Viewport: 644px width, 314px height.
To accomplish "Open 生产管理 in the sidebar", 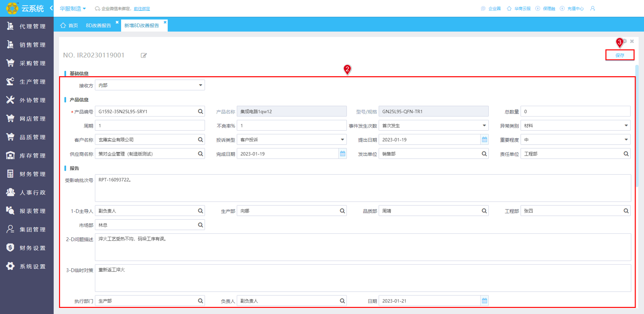I will 27,82.
